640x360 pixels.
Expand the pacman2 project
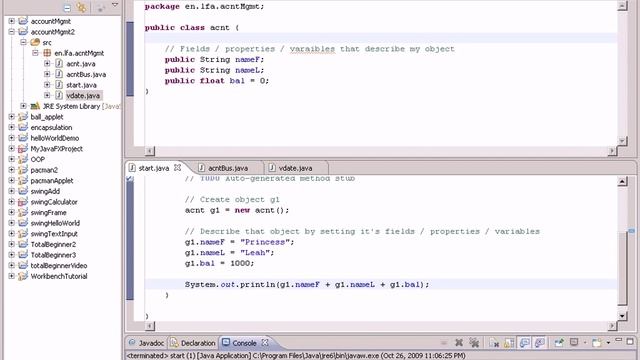(x=11, y=170)
